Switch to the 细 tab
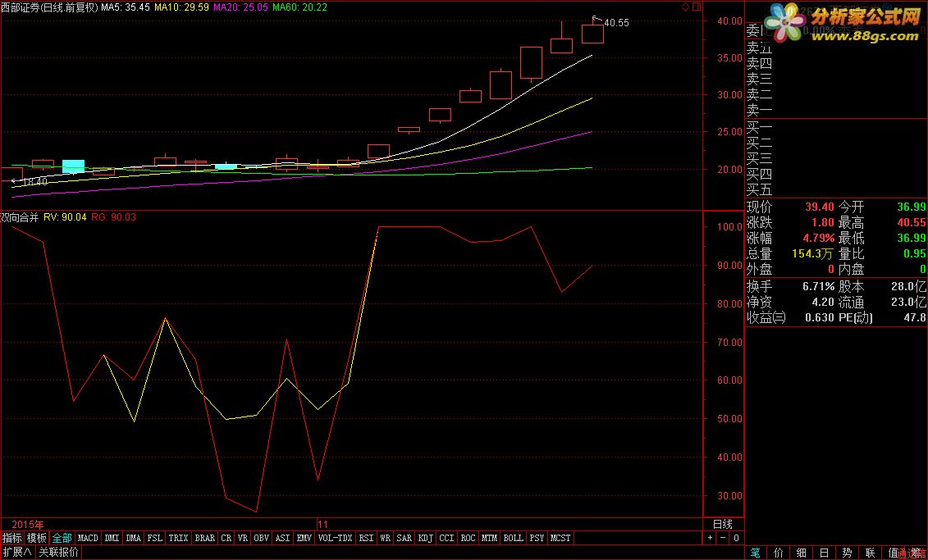The width and height of the screenshot is (928, 560). (x=802, y=553)
